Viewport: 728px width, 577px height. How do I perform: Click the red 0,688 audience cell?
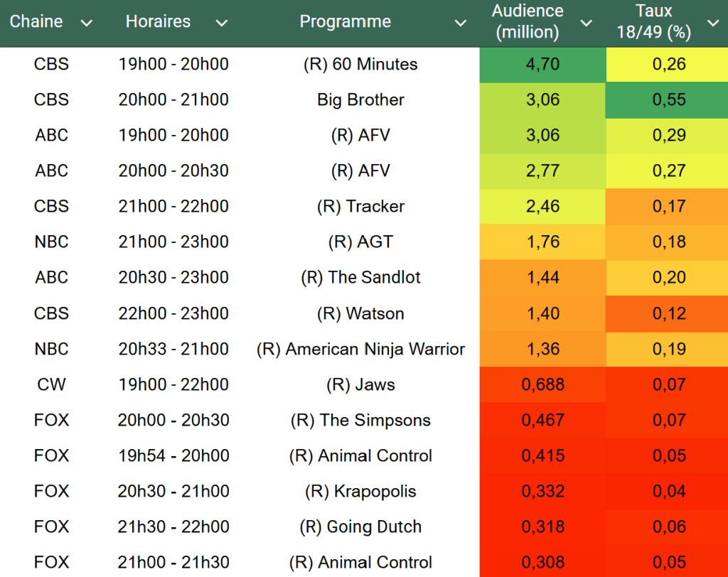click(x=543, y=384)
